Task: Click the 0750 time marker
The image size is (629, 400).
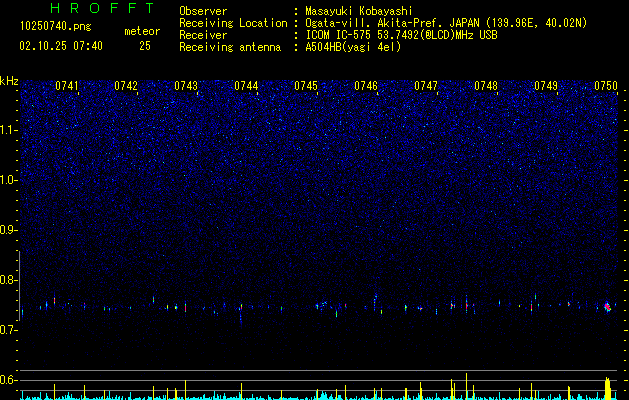Action: [606, 86]
